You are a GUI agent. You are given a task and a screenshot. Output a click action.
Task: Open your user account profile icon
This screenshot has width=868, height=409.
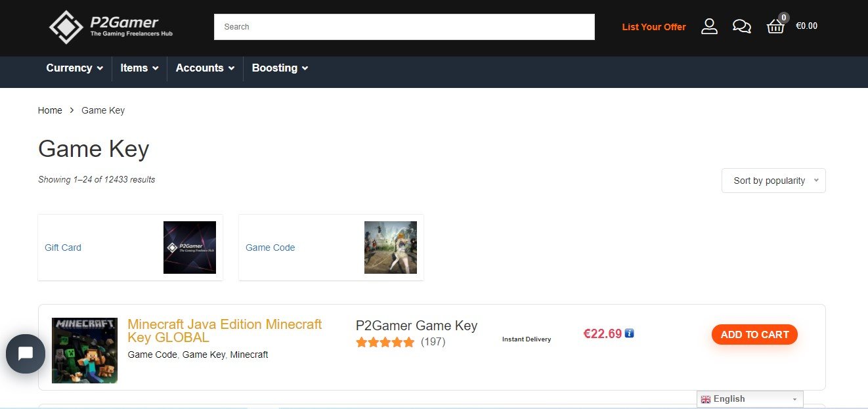709,26
